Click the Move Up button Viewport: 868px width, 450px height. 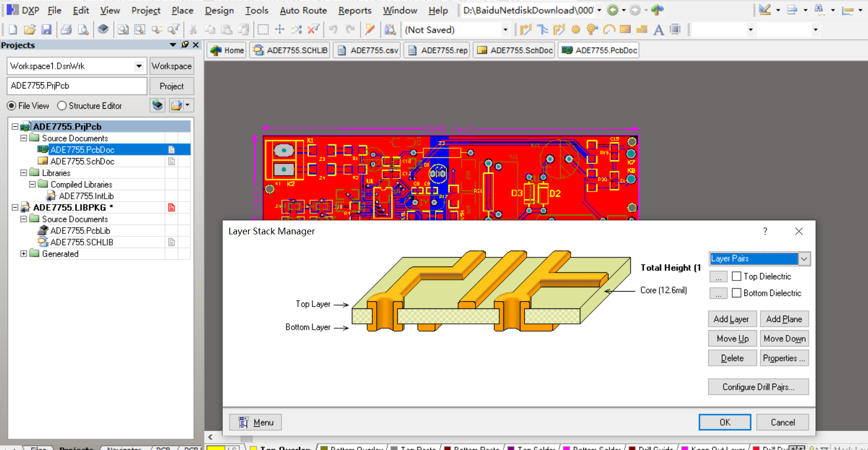pyautogui.click(x=732, y=339)
